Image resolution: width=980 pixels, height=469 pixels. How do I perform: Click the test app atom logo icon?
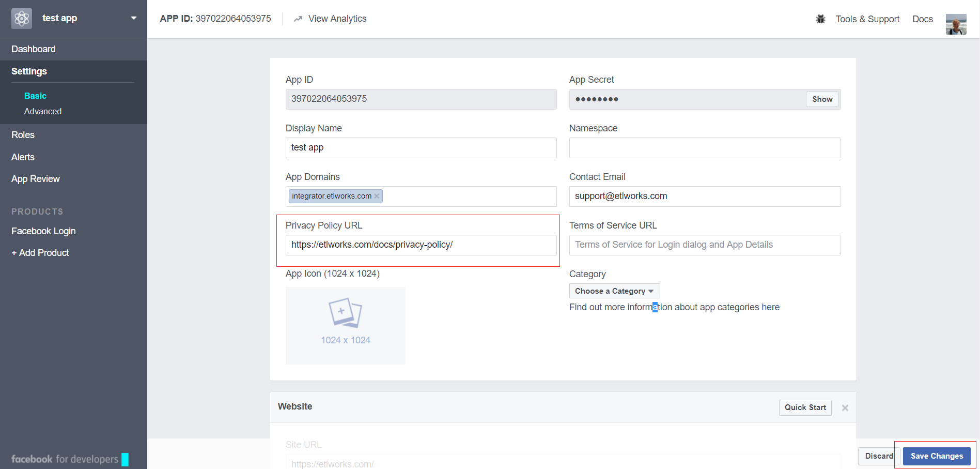22,19
